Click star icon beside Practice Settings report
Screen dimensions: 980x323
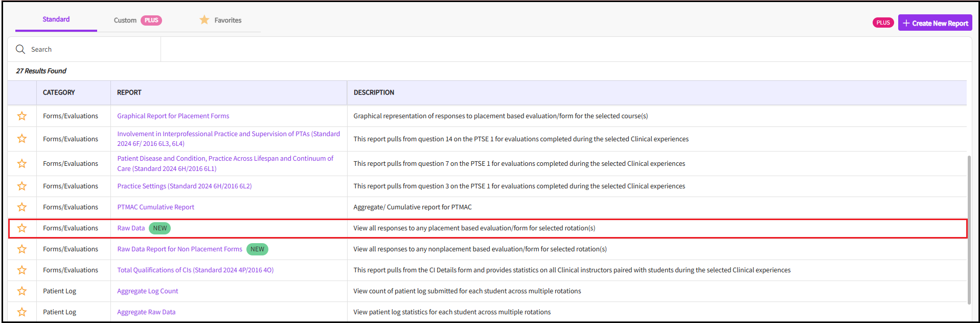click(x=22, y=186)
